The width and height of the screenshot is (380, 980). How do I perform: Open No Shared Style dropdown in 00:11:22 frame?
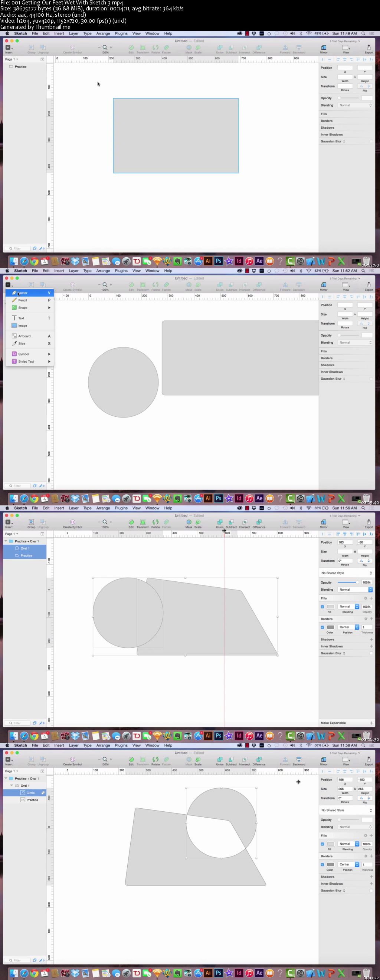coord(347,810)
